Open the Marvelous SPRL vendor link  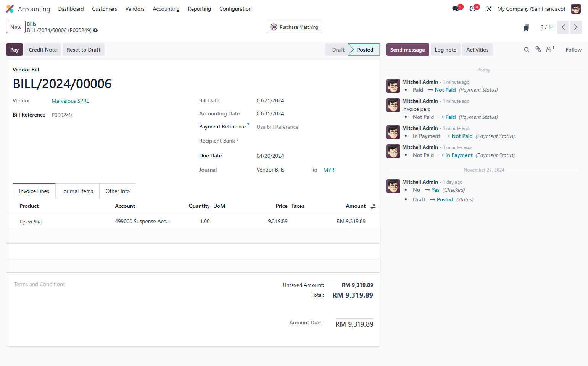click(70, 101)
